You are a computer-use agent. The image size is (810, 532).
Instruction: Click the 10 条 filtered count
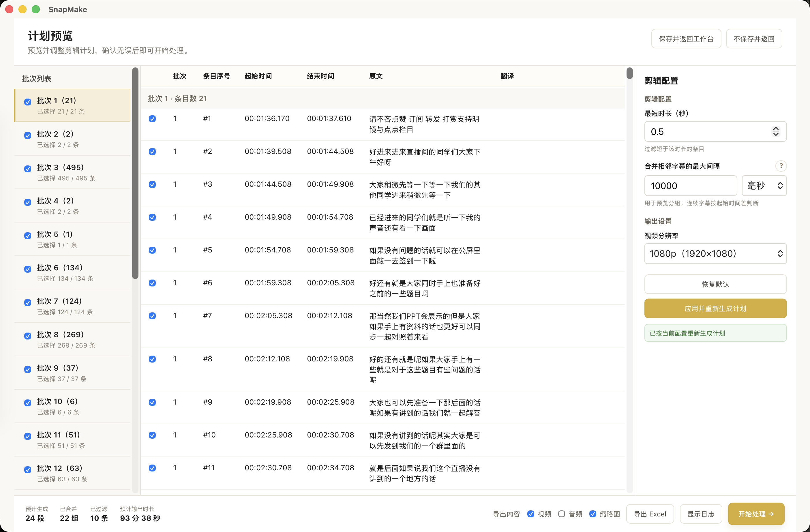[99, 518]
